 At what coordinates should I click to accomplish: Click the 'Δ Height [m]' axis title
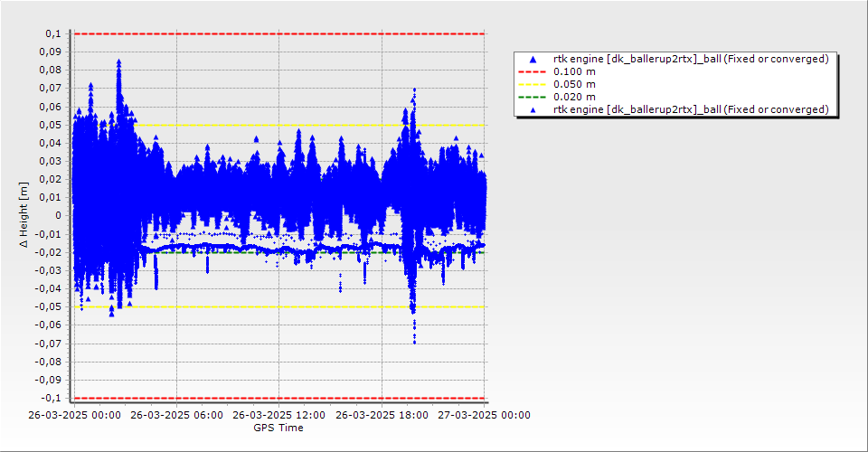(24, 214)
